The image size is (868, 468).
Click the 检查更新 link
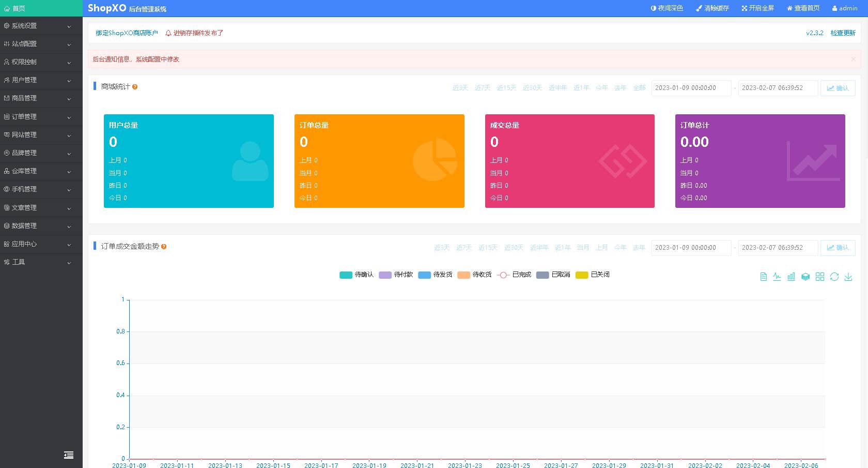(x=843, y=33)
